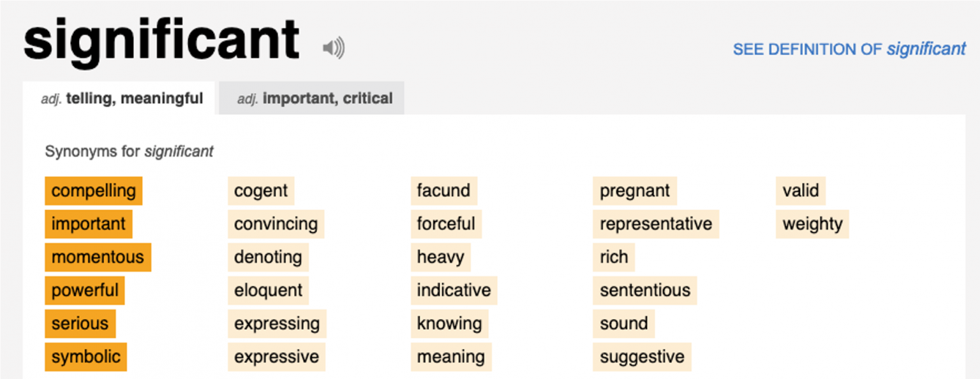Open the synonym 'cogent'
The image size is (980, 379).
click(x=261, y=191)
